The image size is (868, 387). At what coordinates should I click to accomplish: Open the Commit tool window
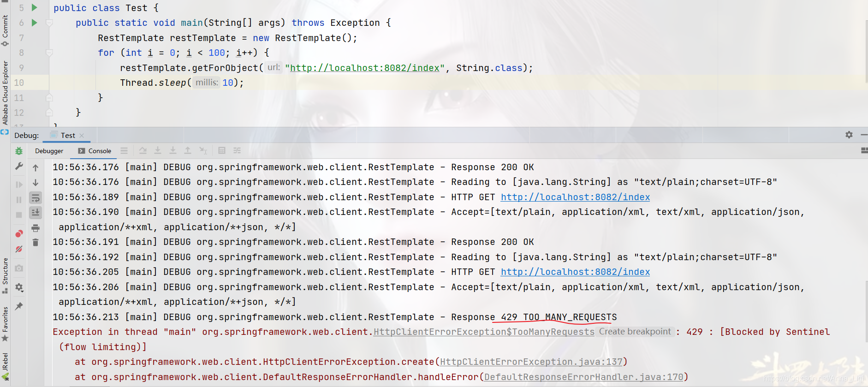(5, 30)
